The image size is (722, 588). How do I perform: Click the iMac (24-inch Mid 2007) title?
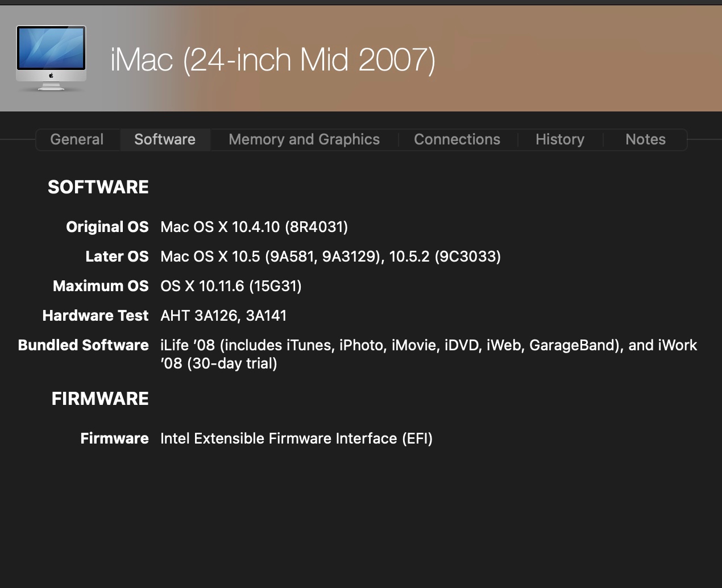[x=273, y=60]
